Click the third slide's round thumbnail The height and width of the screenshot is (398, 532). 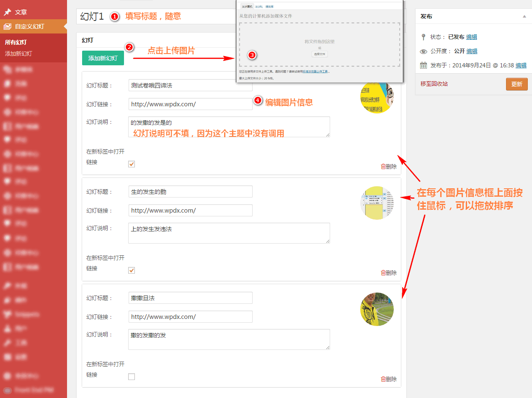[377, 309]
